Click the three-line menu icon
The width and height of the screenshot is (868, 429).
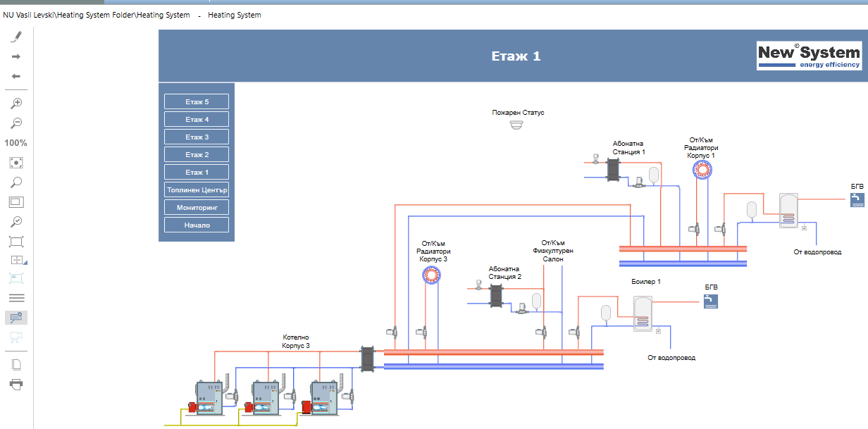click(16, 298)
